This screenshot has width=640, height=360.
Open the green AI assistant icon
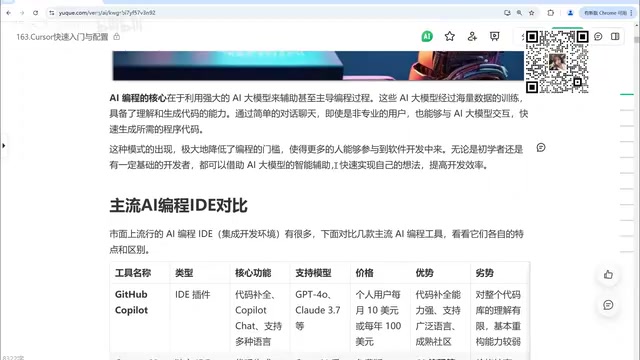pyautogui.click(x=427, y=36)
